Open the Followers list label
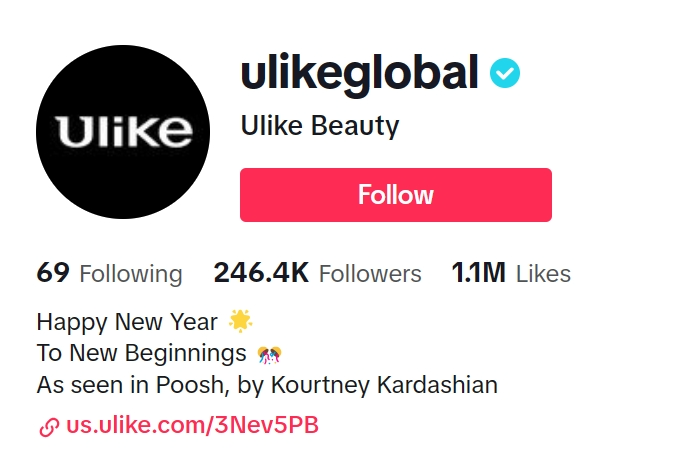 tap(369, 274)
